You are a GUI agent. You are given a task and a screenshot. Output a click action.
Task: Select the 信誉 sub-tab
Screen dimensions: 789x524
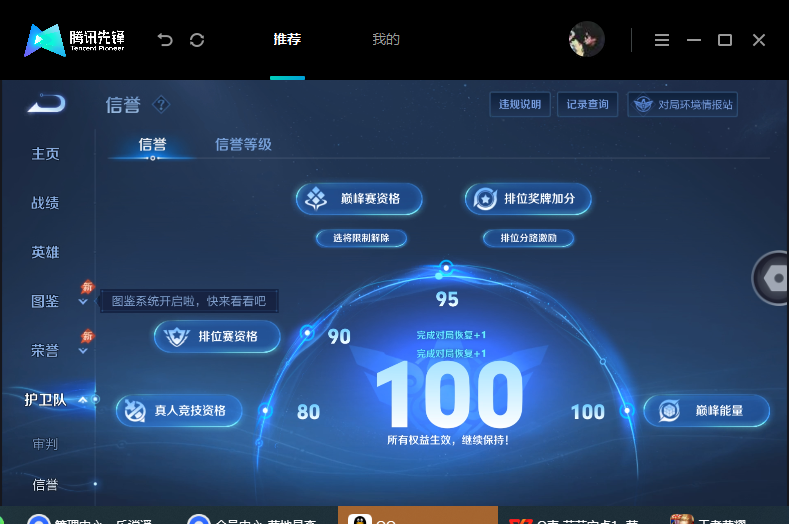pyautogui.click(x=152, y=144)
